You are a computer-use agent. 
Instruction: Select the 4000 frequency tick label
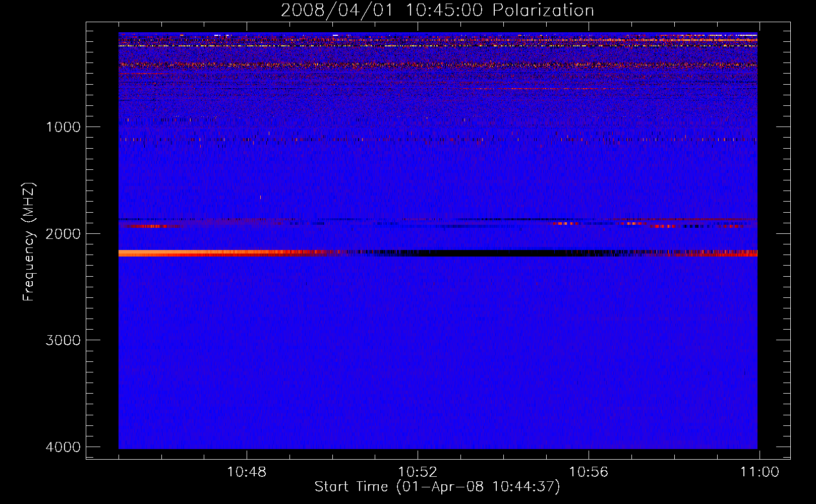63,447
